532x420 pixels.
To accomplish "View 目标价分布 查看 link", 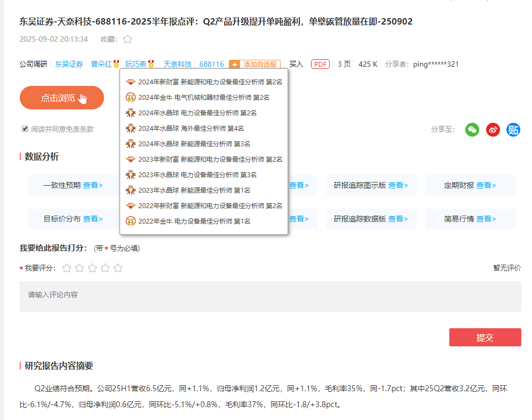I will pos(93,219).
